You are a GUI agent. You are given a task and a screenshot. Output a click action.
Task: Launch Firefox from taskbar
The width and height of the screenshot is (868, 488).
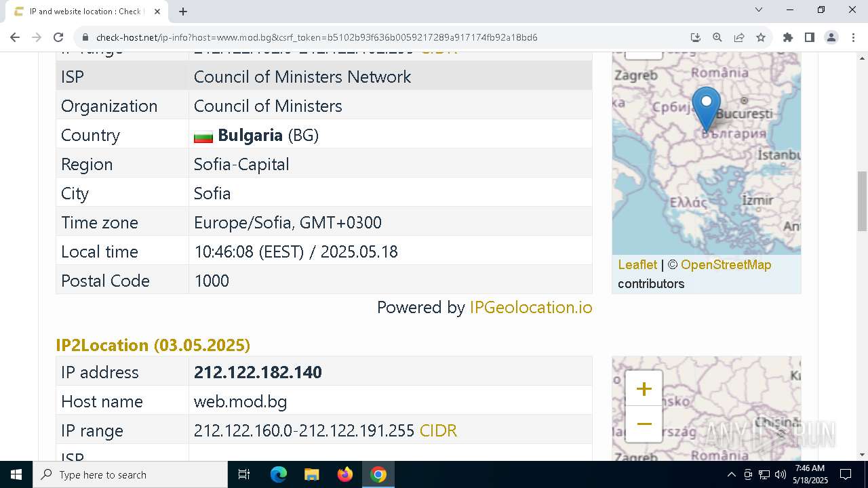[x=345, y=474]
